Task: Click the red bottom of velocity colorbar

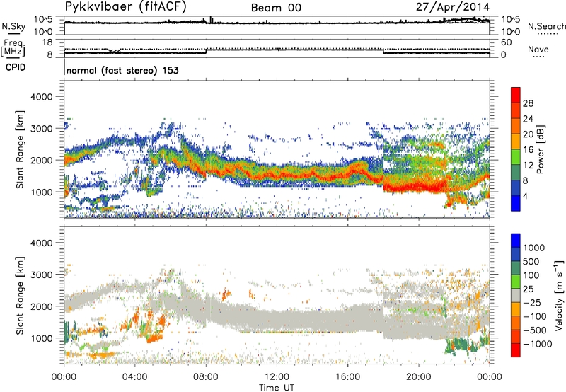Action: click(516, 350)
